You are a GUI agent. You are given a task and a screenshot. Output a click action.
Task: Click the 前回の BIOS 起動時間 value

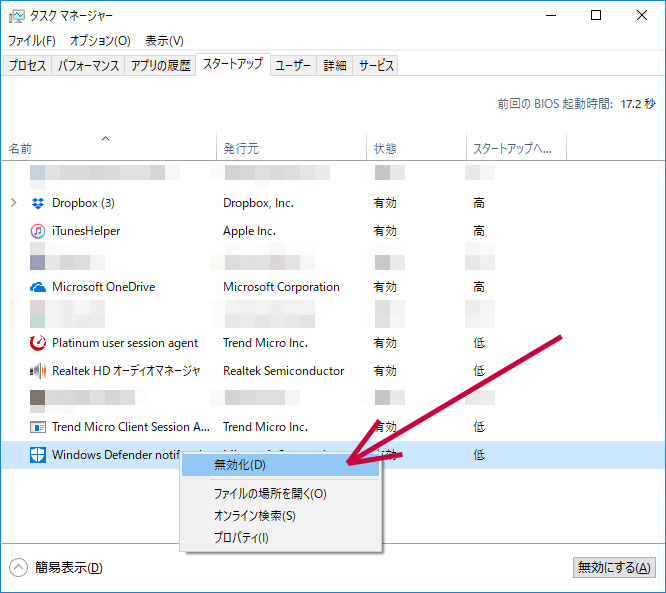(638, 104)
